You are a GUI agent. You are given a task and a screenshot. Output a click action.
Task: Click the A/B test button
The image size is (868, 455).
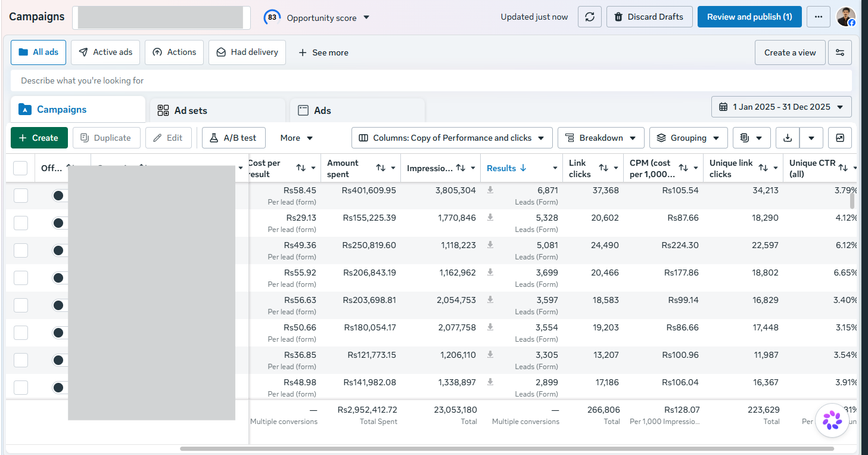(x=234, y=138)
